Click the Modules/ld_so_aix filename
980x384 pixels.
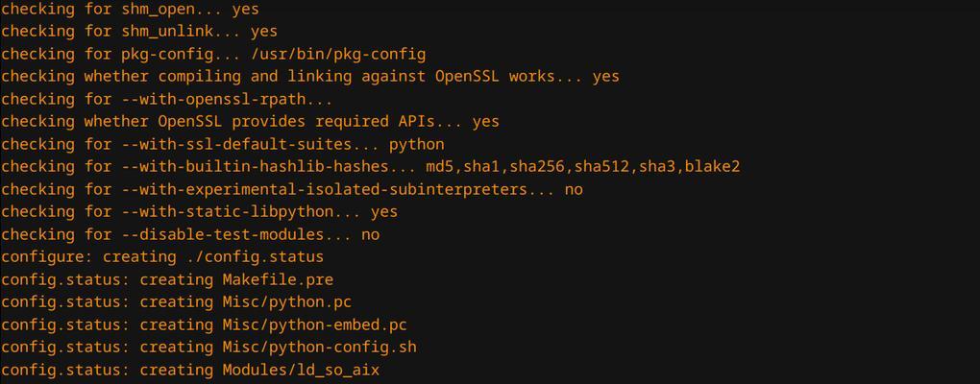302,370
